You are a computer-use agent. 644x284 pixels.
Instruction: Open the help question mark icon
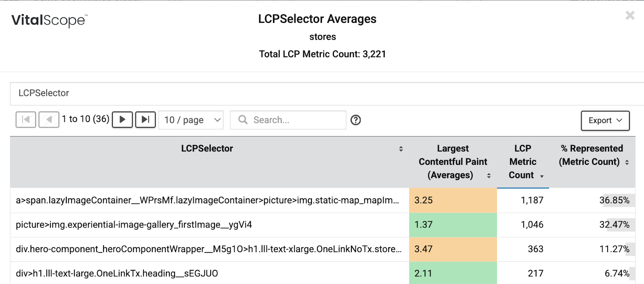pyautogui.click(x=355, y=120)
